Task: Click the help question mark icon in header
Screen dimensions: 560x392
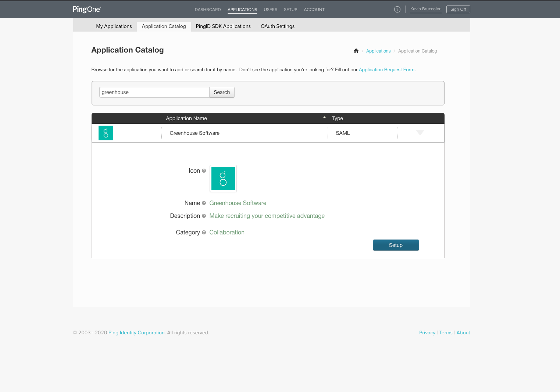Action: point(397,10)
